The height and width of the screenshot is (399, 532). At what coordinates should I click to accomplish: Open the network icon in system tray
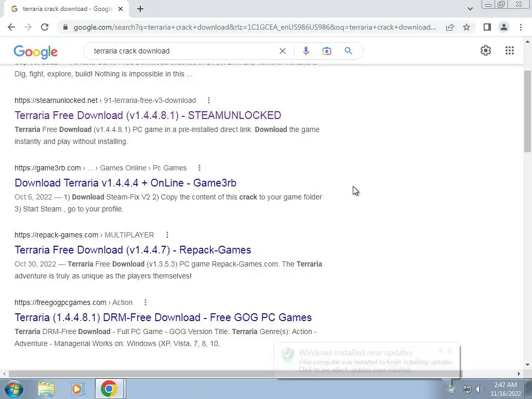point(467,389)
